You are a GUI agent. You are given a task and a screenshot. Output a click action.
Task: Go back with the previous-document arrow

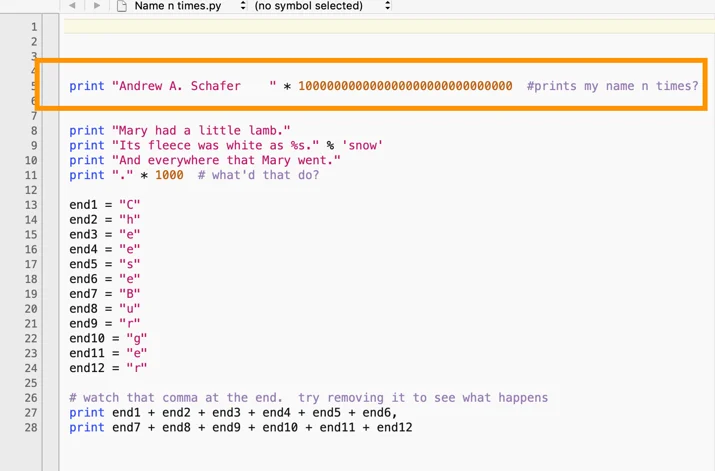click(x=72, y=5)
